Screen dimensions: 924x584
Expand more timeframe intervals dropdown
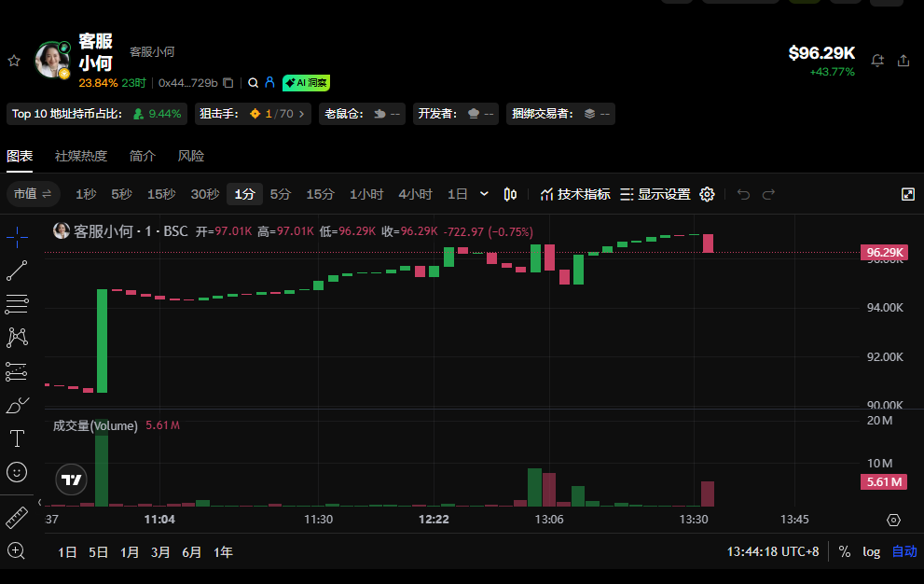(x=484, y=194)
